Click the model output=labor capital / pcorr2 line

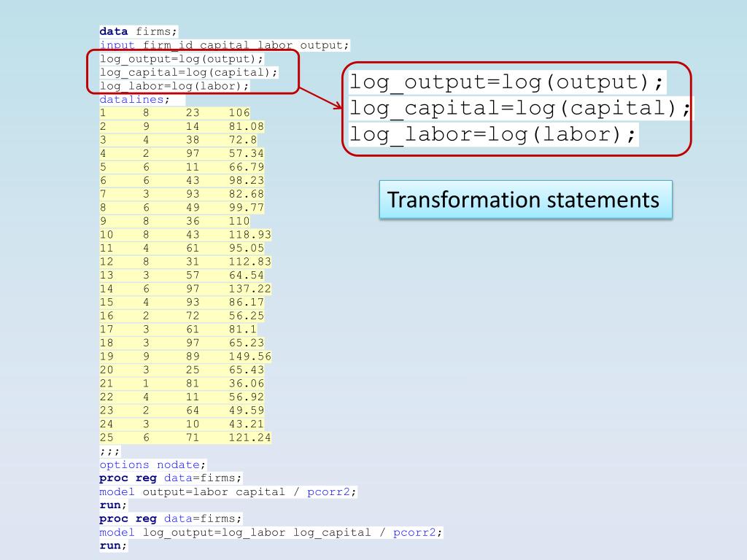228,492
